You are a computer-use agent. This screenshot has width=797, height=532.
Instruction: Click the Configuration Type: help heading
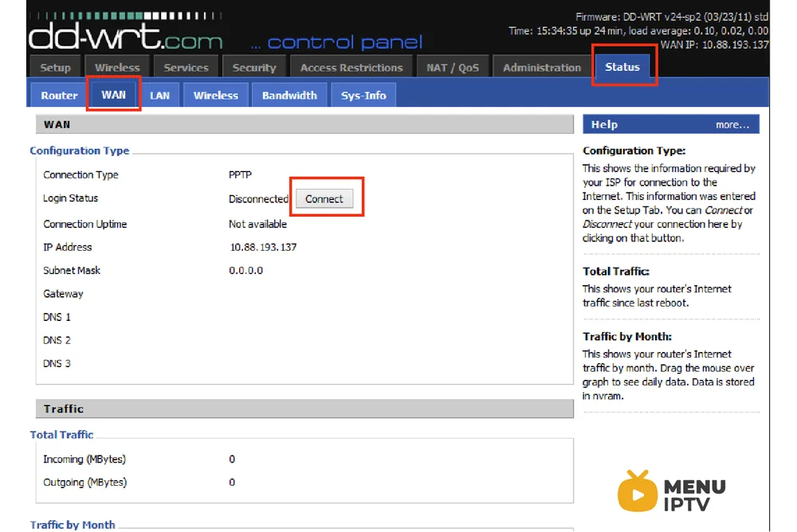click(634, 151)
